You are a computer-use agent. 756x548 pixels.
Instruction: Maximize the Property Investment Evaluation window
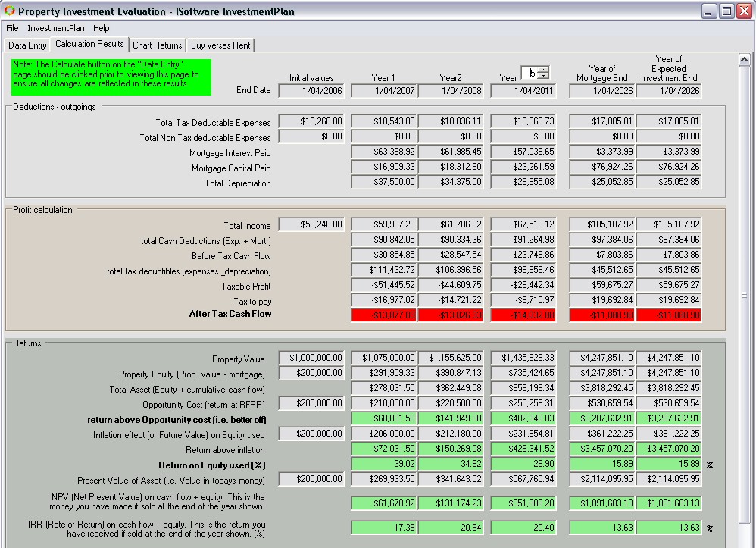coord(726,11)
